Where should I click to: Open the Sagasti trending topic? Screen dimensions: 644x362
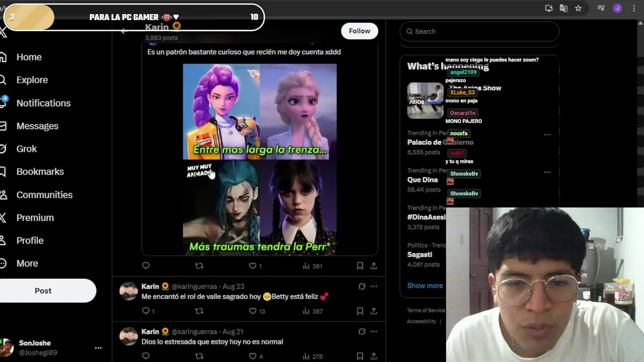coord(420,254)
